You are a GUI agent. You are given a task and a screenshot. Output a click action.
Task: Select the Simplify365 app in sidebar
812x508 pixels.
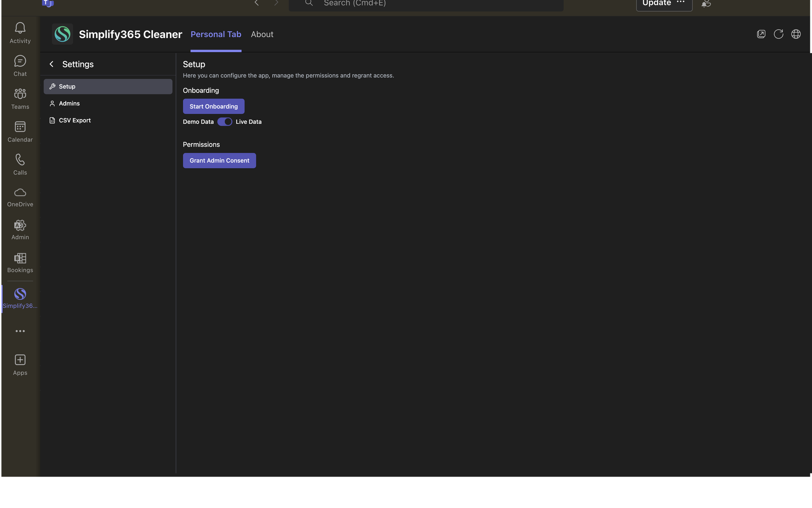(x=20, y=299)
